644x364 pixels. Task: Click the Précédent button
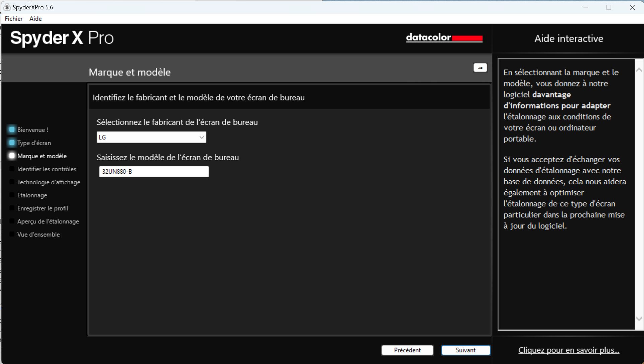407,350
